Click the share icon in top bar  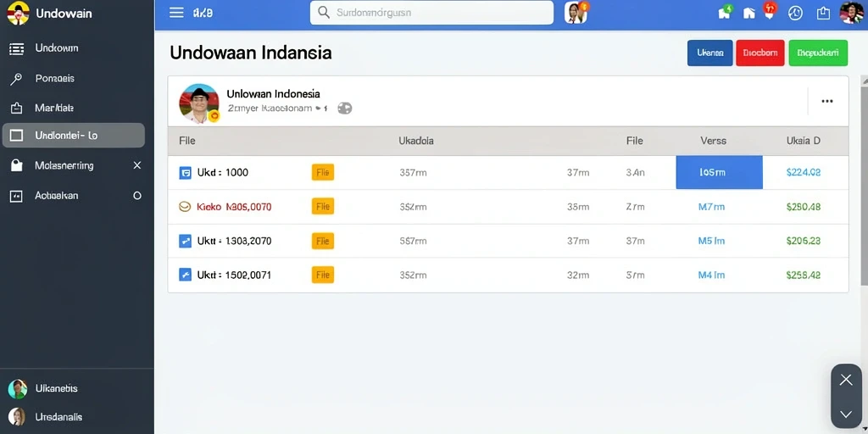824,13
